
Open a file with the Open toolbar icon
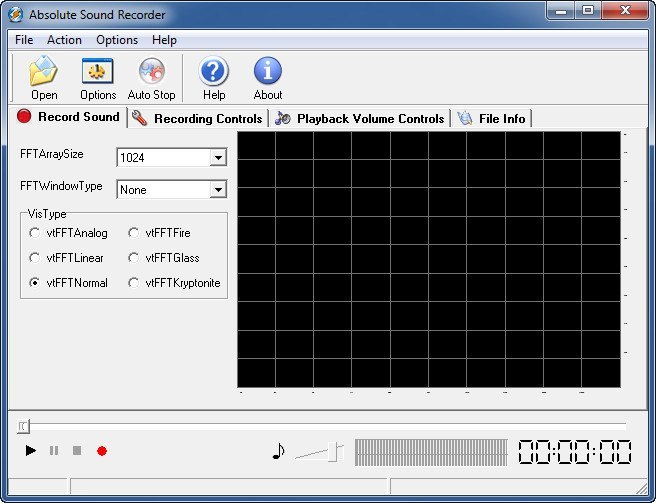pos(44,78)
